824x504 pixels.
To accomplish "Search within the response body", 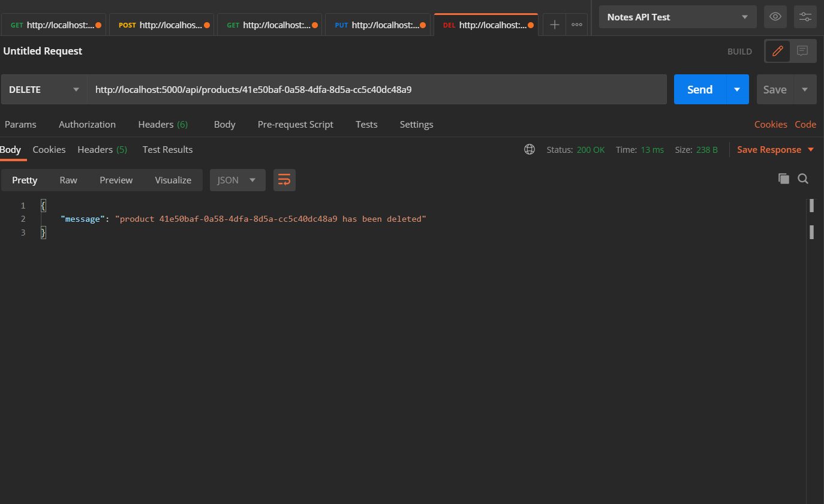I will 803,179.
